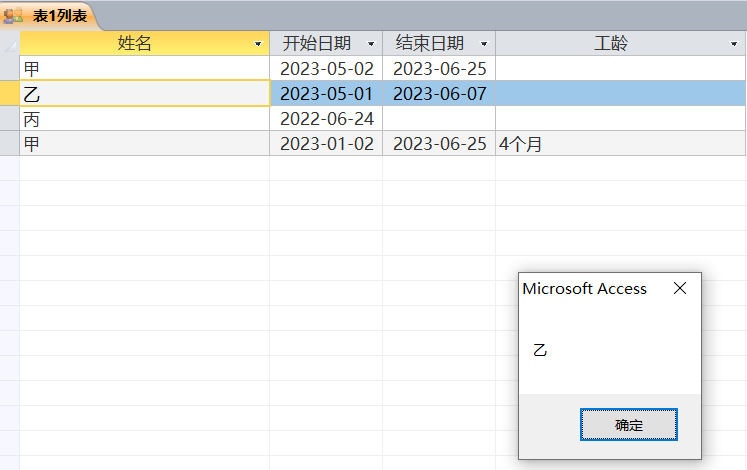Click the 姓名 column header
This screenshot has height=470, width=747.
[135, 43]
